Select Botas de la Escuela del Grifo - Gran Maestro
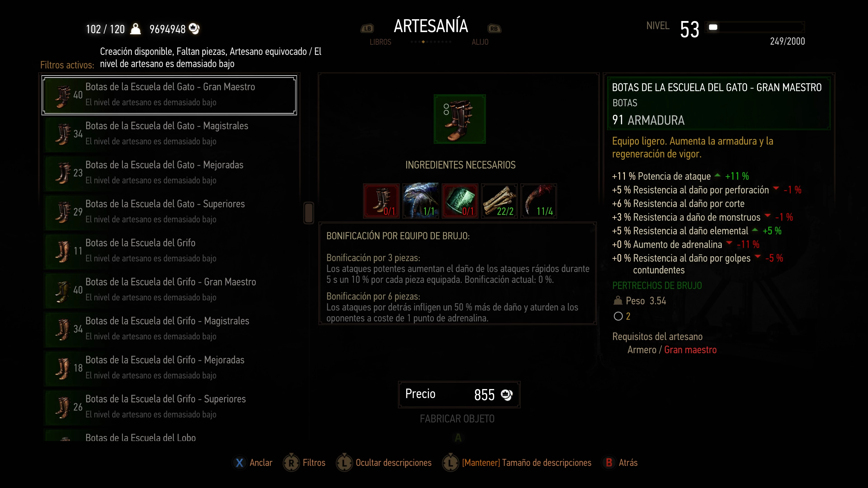868x488 pixels. pos(170,290)
